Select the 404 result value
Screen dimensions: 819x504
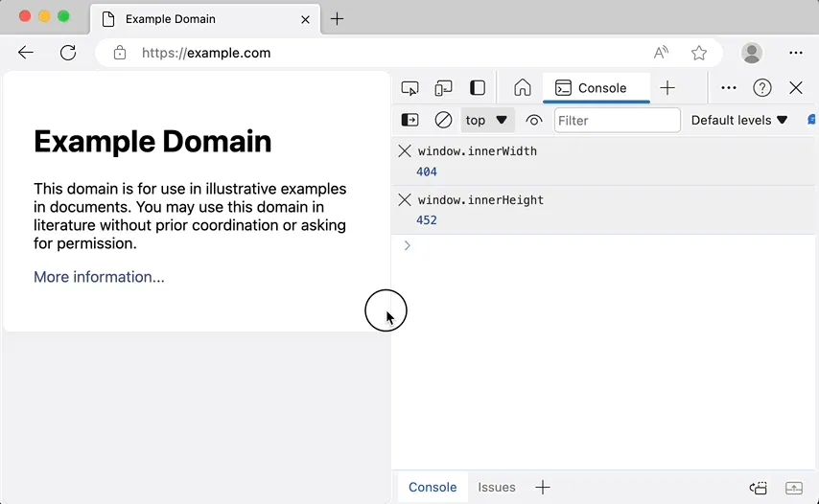click(427, 172)
